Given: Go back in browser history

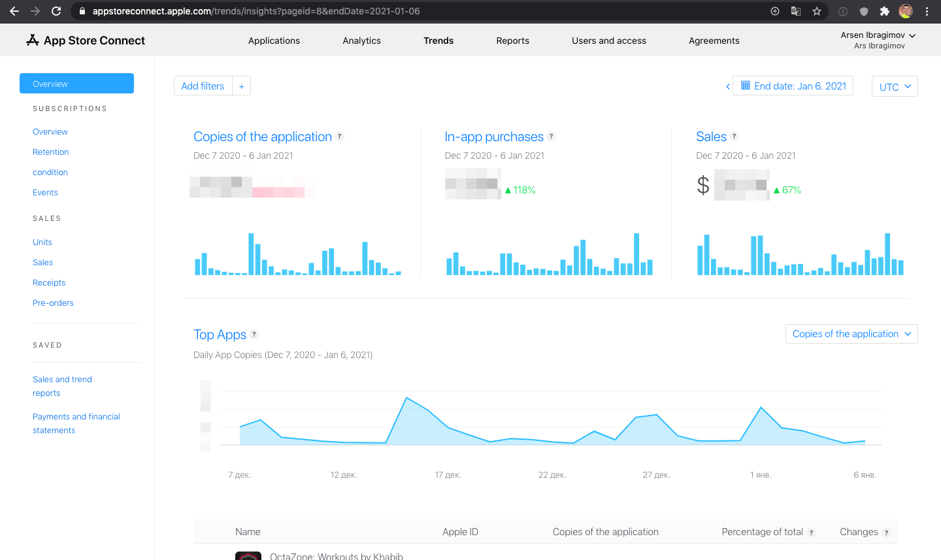Looking at the screenshot, I should 14,11.
